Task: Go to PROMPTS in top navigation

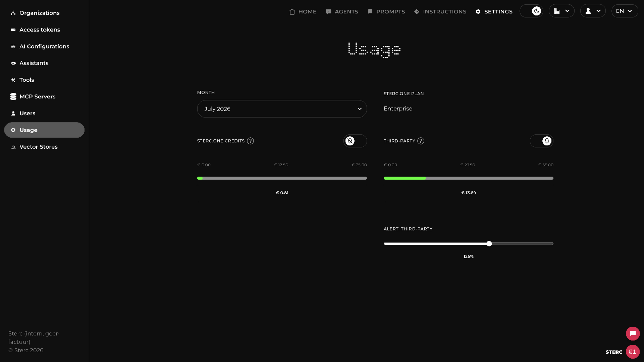Action: (x=386, y=11)
